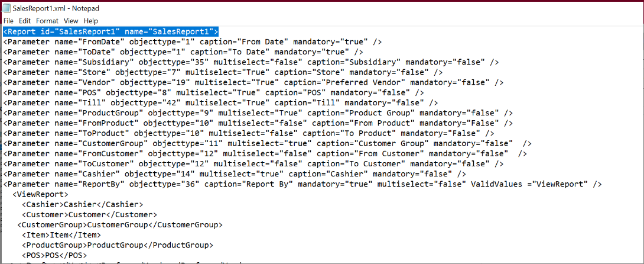Image resolution: width=644 pixels, height=264 pixels.
Task: Click the opening ViewReport tag
Action: (x=41, y=194)
